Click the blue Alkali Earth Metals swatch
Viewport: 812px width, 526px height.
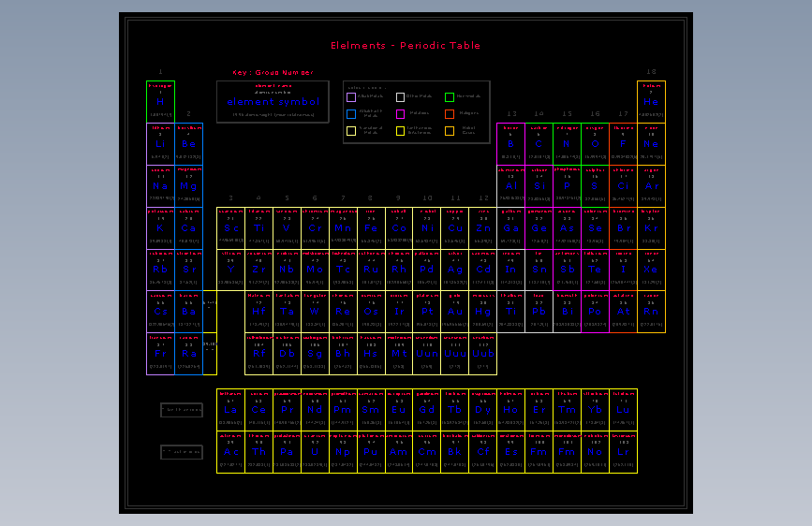tap(351, 114)
